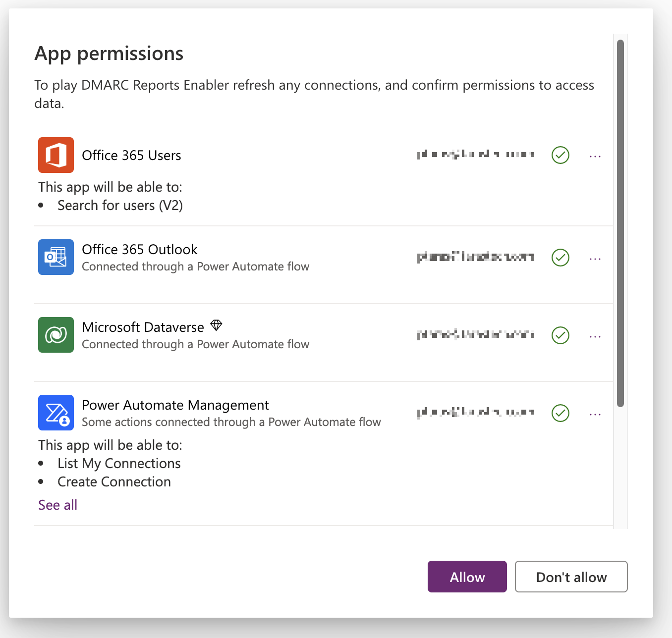Click the green checkmark for Microsoft Dataverse
The width and height of the screenshot is (672, 638).
[560, 335]
